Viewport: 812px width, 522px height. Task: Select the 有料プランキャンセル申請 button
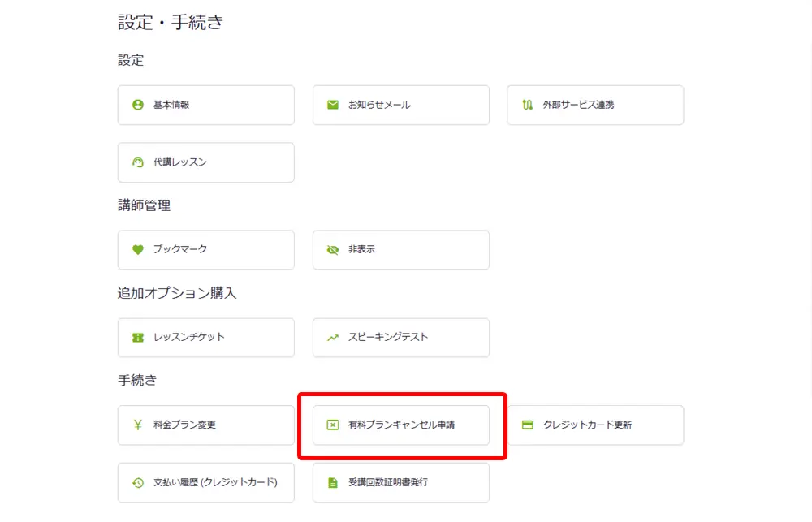point(400,425)
